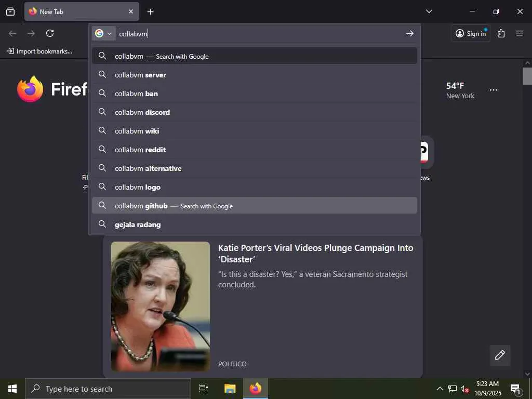Select collabvm Search with Google suggestion
532x399 pixels.
click(255, 56)
